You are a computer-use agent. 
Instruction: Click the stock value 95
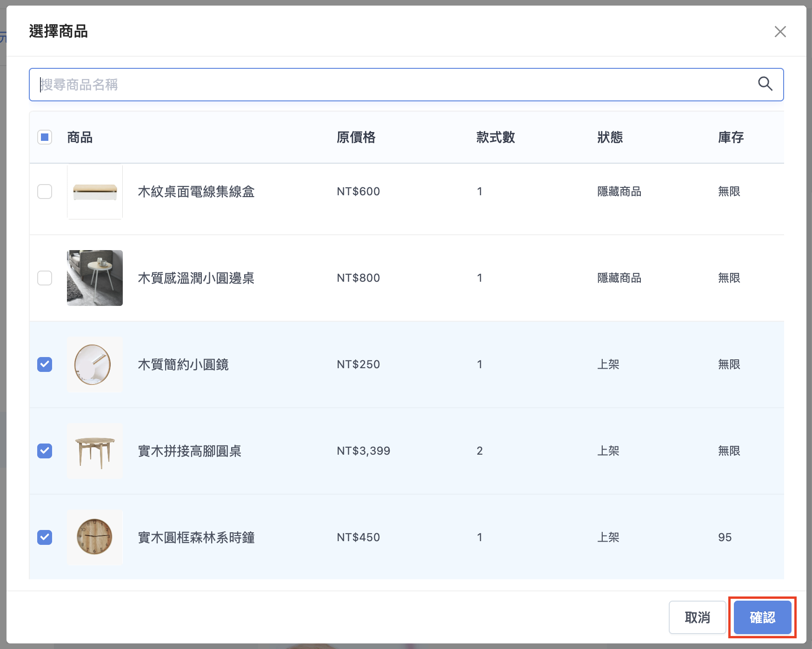[x=725, y=537]
